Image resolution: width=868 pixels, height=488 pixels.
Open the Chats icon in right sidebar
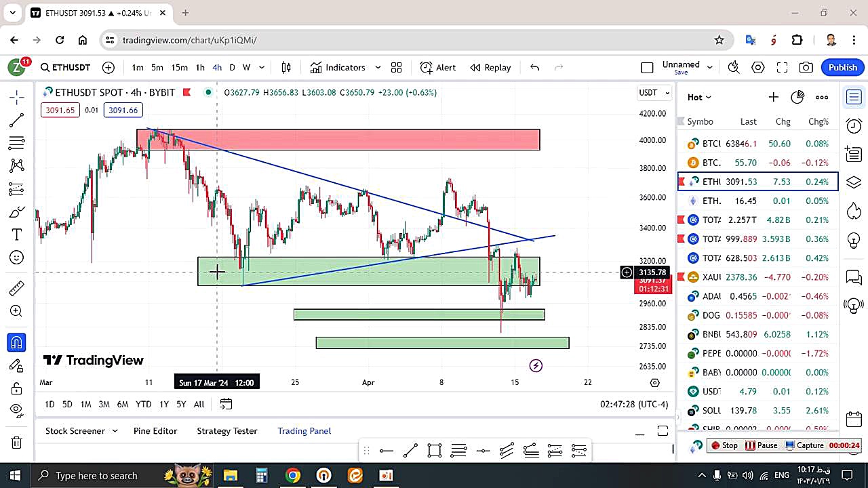tap(854, 277)
